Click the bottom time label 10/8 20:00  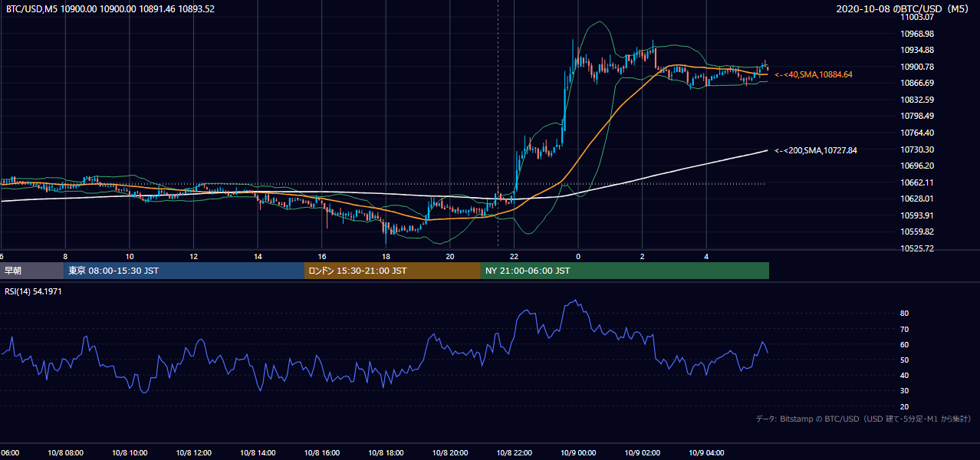coord(450,453)
